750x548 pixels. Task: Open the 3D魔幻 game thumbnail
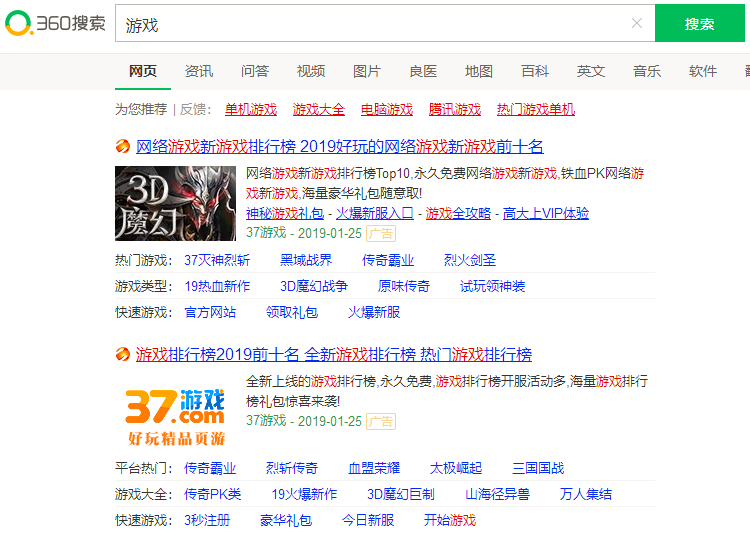[175, 204]
